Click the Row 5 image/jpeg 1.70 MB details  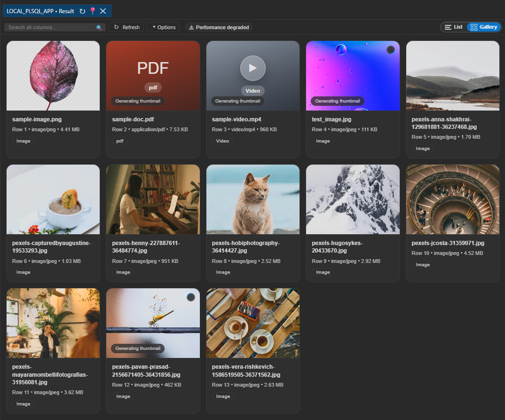446,137
